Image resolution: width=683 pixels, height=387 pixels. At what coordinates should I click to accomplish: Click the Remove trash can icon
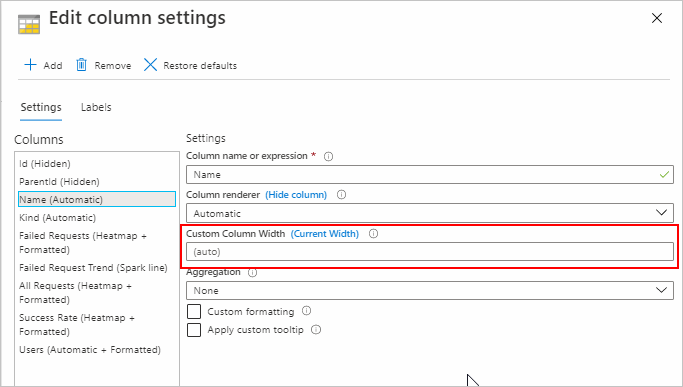81,65
